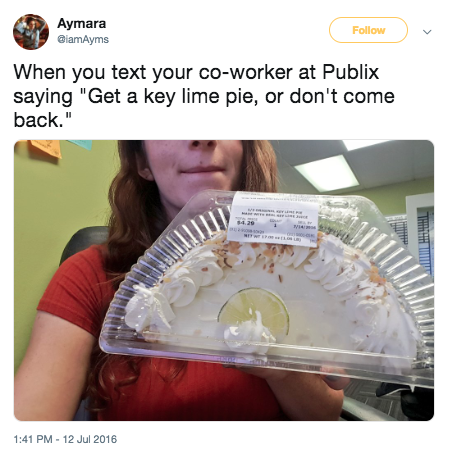Open the tweet options chevron menu
Image resolution: width=453 pixels, height=451 pixels.
(427, 32)
